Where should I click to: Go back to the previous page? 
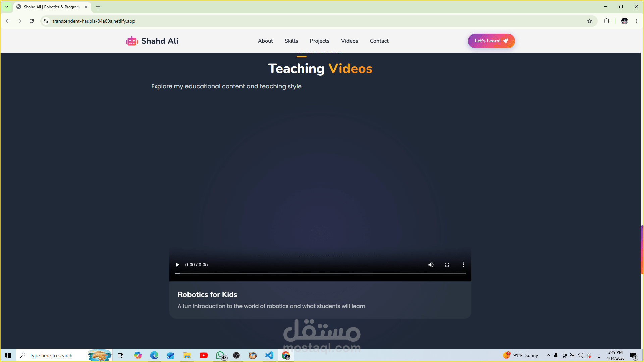point(7,21)
